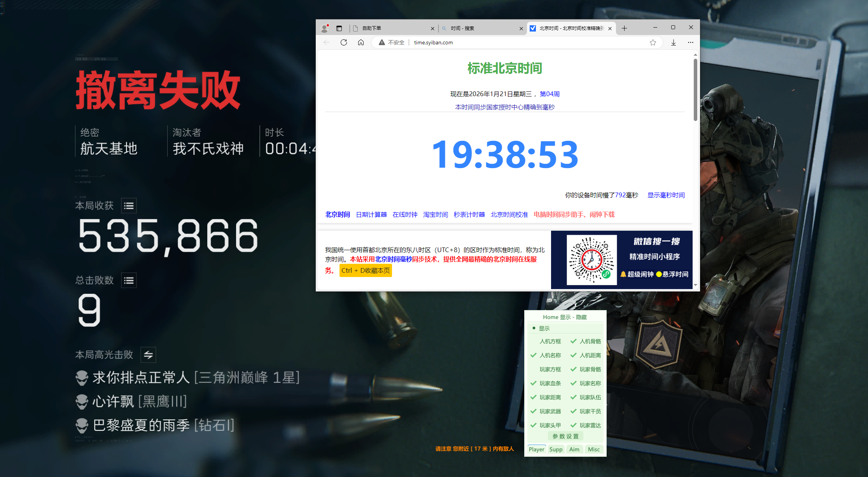Viewport: 868px width, 477px height.
Task: Click the browser home icon
Action: [361, 42]
